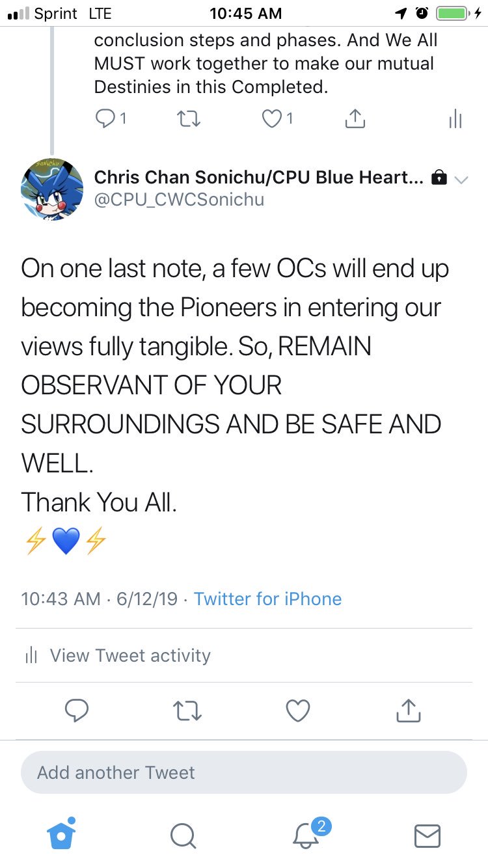Open the Home tab
This screenshot has height=868, width=488.
pos(62,834)
